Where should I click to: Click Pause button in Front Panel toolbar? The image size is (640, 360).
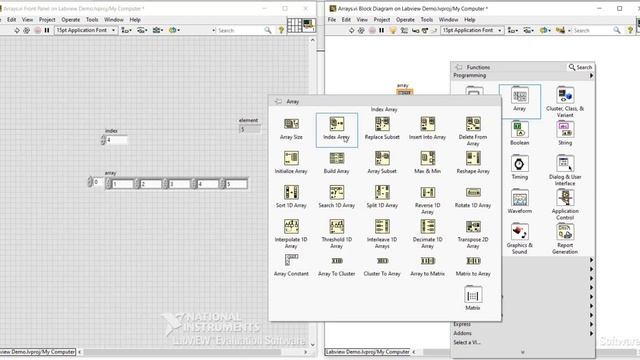pos(47,30)
